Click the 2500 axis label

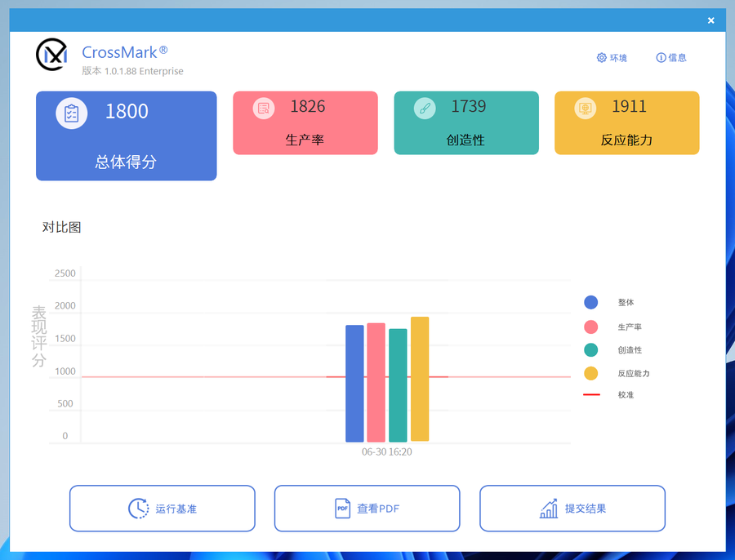point(65,273)
